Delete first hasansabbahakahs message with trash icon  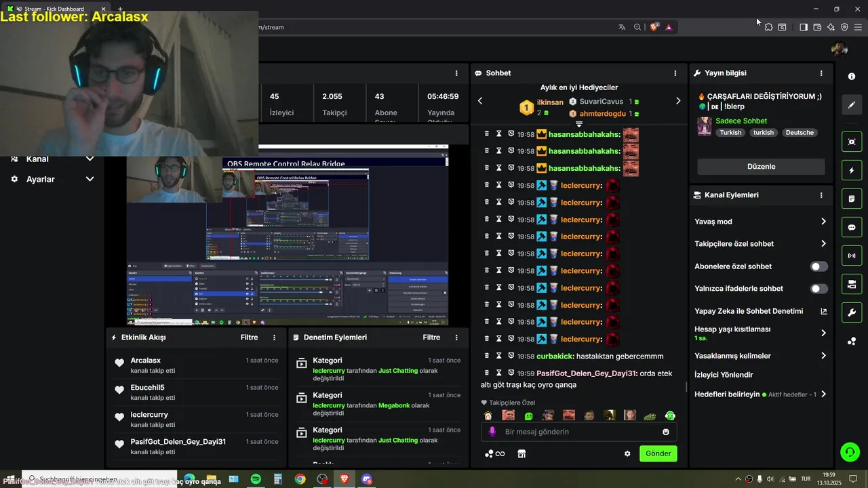tap(487, 134)
